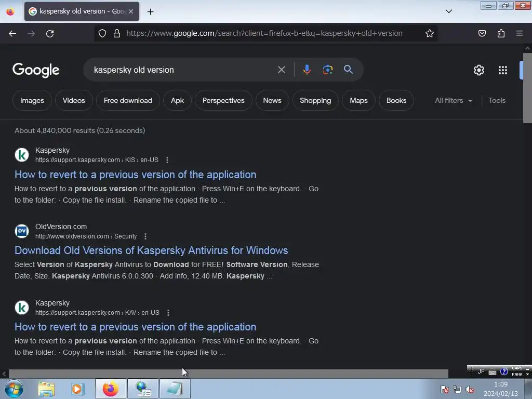
Task: Open Firefox View pinned icon
Action: pyautogui.click(x=10, y=11)
